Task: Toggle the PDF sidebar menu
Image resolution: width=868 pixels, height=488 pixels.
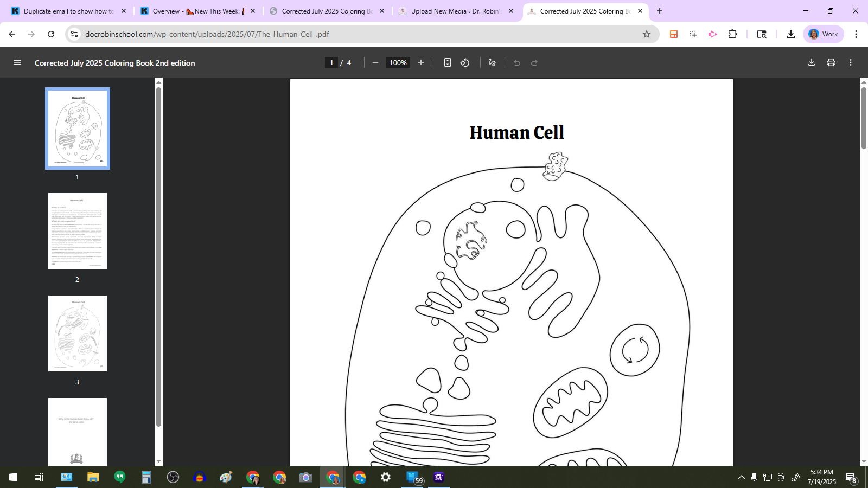Action: 17,63
